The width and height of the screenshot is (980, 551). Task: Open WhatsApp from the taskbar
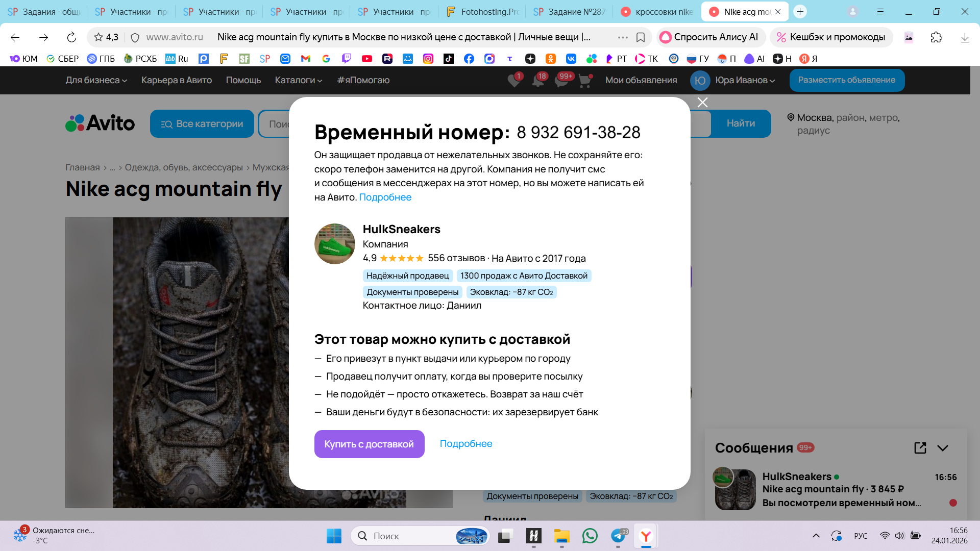click(x=590, y=536)
